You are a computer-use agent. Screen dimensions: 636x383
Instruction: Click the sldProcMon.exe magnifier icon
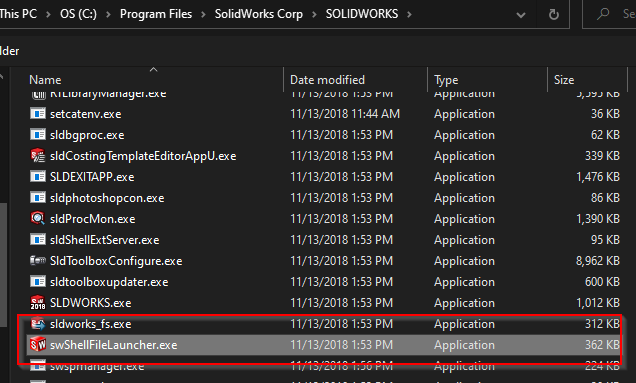pos(38,218)
